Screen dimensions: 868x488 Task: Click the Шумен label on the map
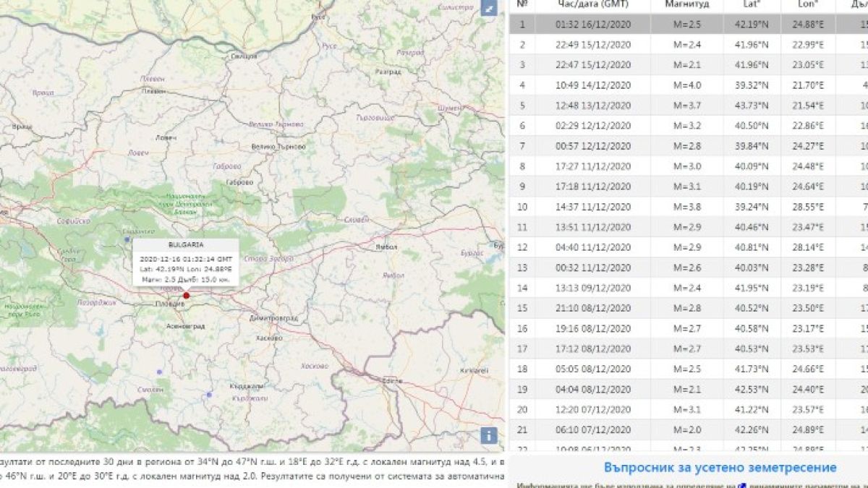[449, 107]
